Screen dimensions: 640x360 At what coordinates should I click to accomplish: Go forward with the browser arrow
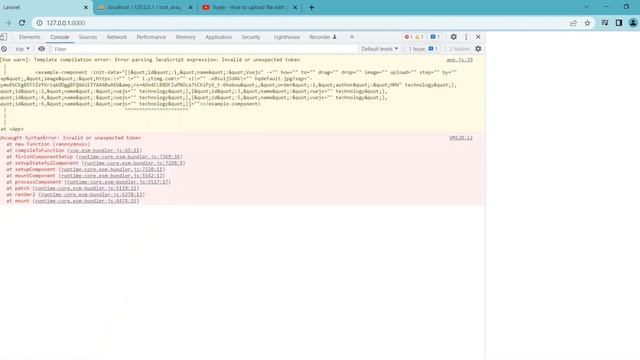8,23
